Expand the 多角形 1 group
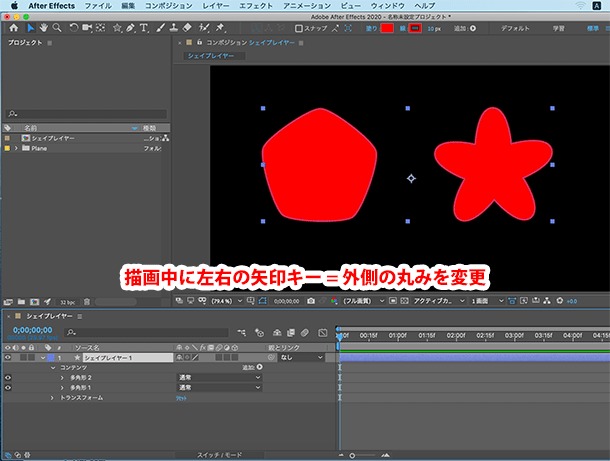The image size is (610, 461). coord(62,388)
